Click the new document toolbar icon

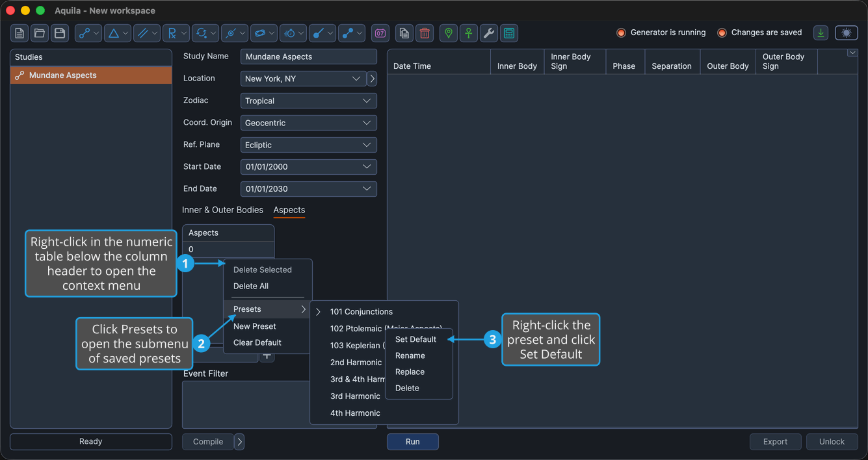[x=20, y=33]
